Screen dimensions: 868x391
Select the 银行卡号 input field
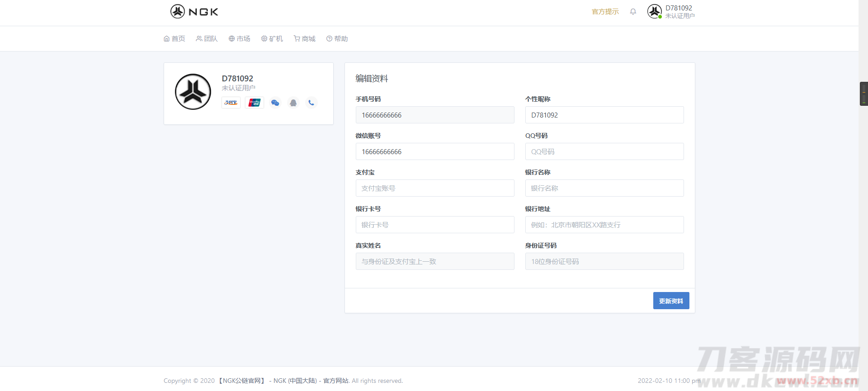434,225
